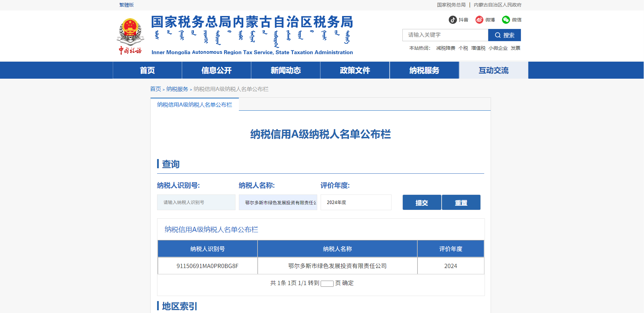Click the search button with magnifier icon
Screen dimensions: 644x313
[x=504, y=35]
